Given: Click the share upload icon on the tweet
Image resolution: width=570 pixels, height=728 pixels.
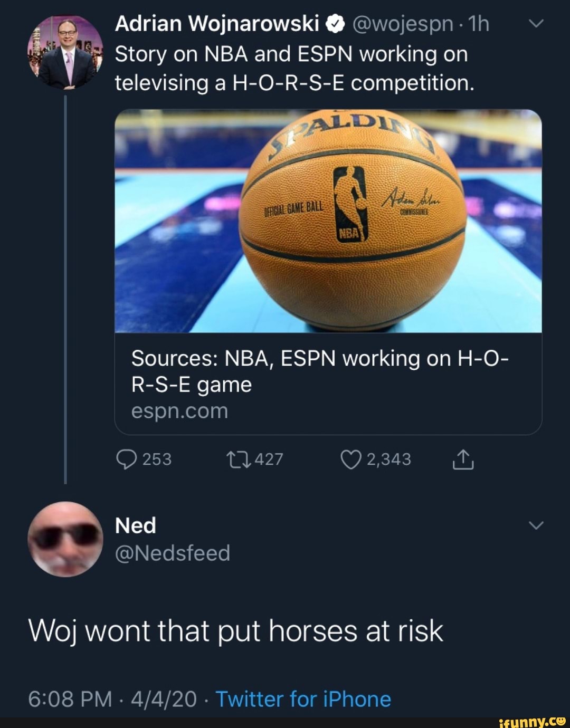Looking at the screenshot, I should pos(463,459).
